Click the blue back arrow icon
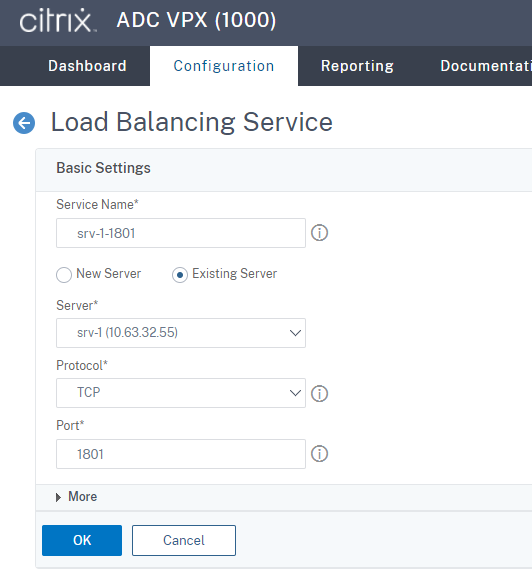532x580 pixels. 24,123
